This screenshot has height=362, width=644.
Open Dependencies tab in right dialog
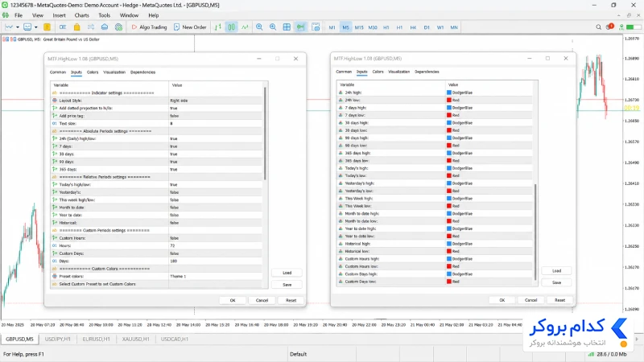click(x=427, y=72)
